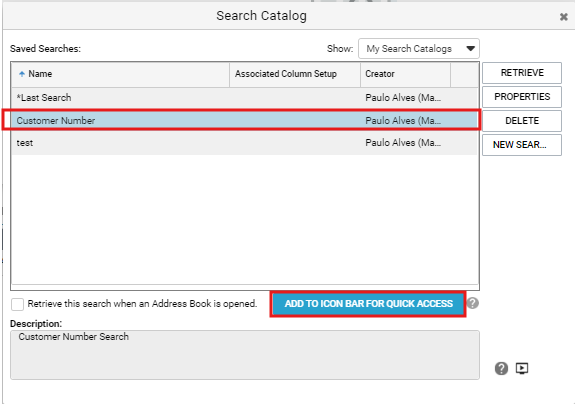Click the RETRIEVE button
575x404 pixels.
[522, 73]
